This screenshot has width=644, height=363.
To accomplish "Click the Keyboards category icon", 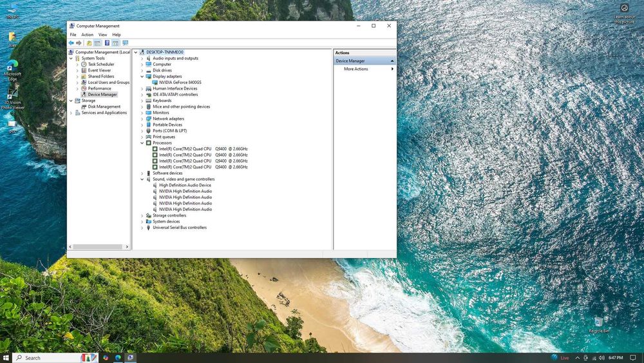I will coord(148,101).
